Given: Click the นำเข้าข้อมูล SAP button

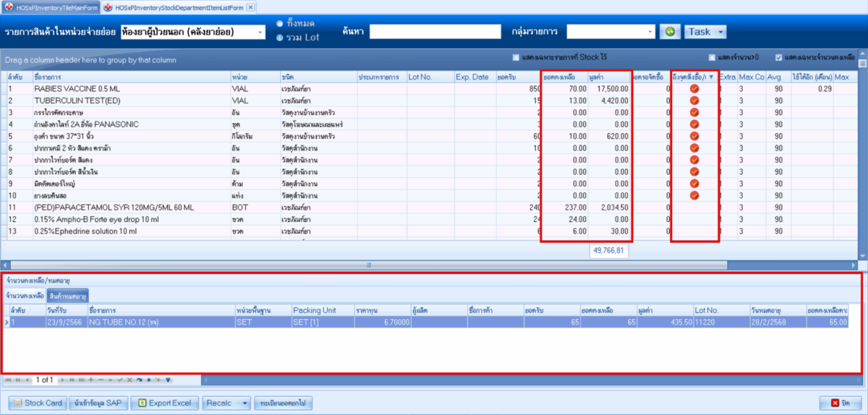Looking at the screenshot, I should pyautogui.click(x=101, y=403).
